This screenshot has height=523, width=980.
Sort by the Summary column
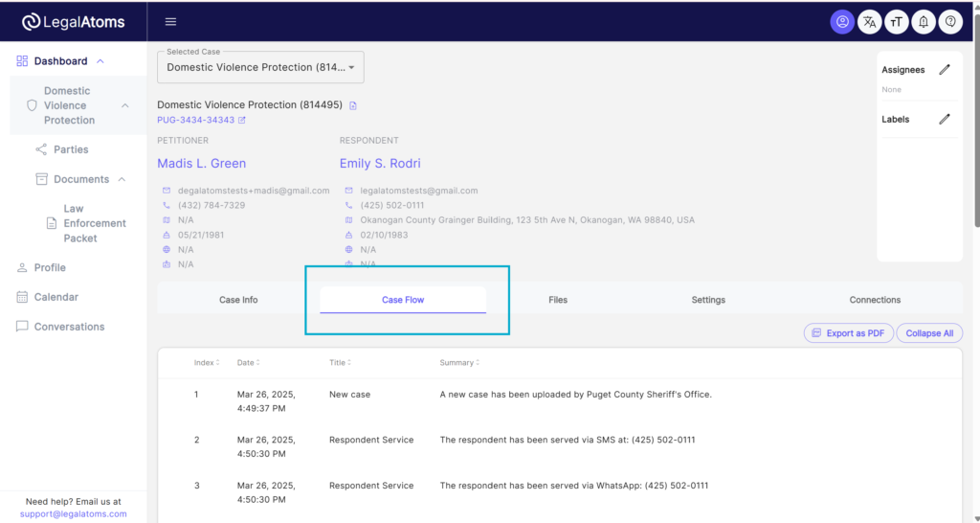(459, 363)
